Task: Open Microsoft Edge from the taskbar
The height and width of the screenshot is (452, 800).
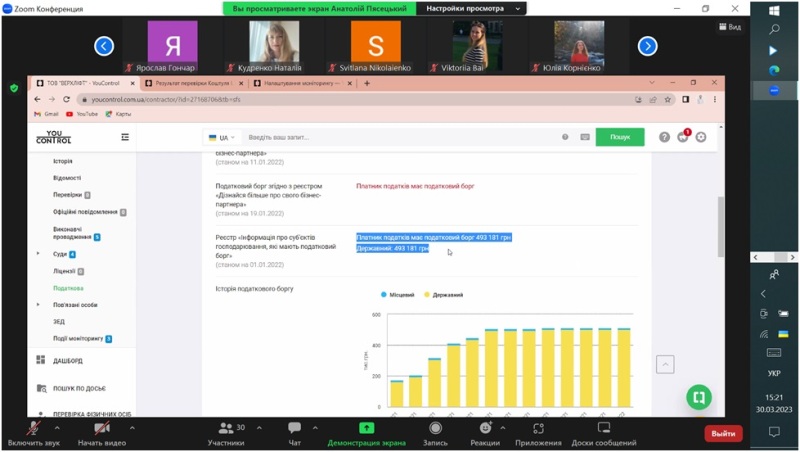Action: (x=774, y=71)
